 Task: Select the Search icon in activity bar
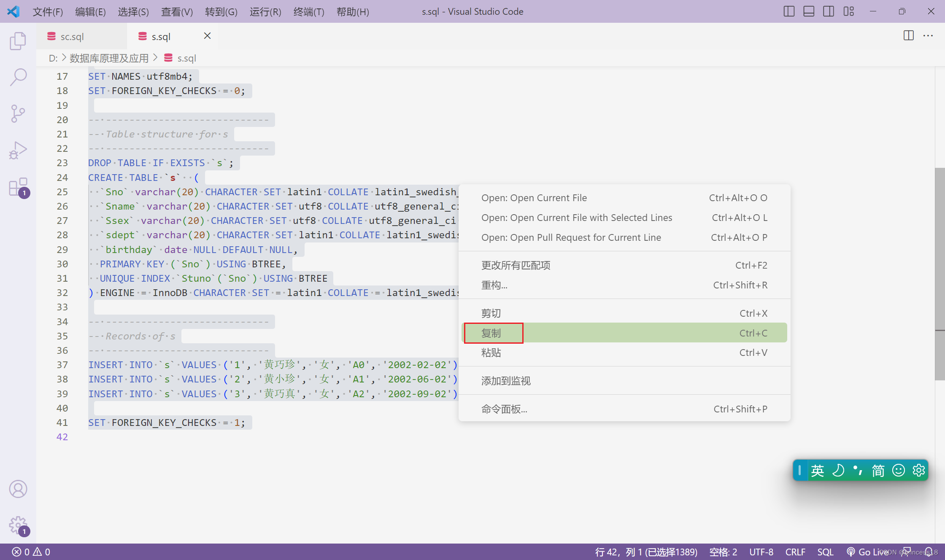(x=18, y=77)
